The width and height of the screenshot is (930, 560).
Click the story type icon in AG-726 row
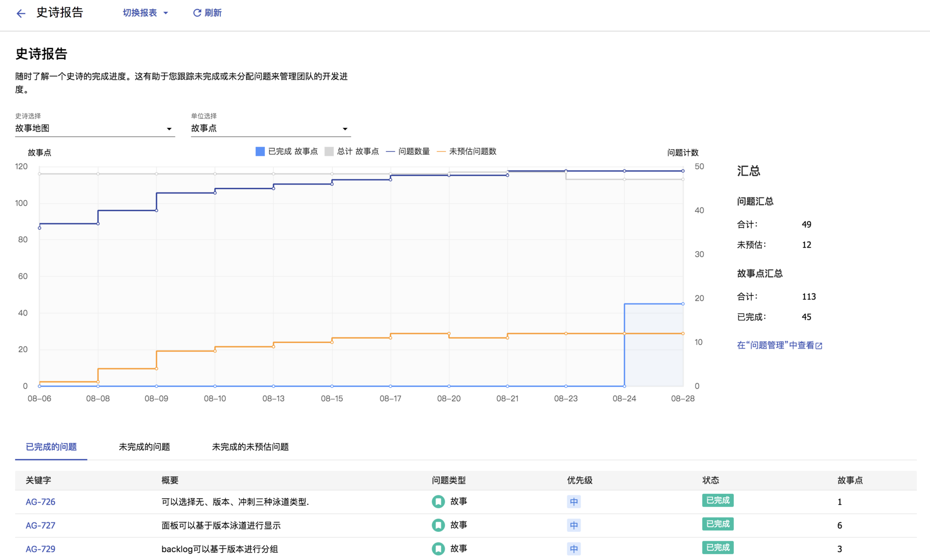[438, 501]
